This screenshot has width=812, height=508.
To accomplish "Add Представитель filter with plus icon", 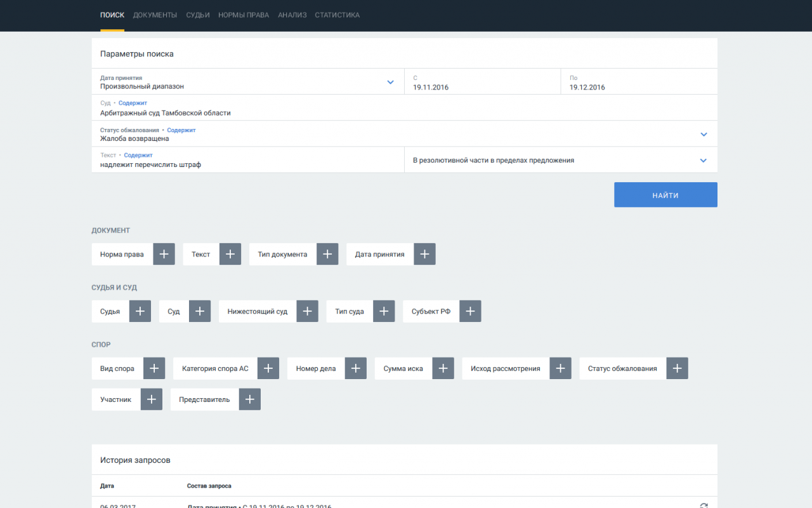I will coord(250,399).
